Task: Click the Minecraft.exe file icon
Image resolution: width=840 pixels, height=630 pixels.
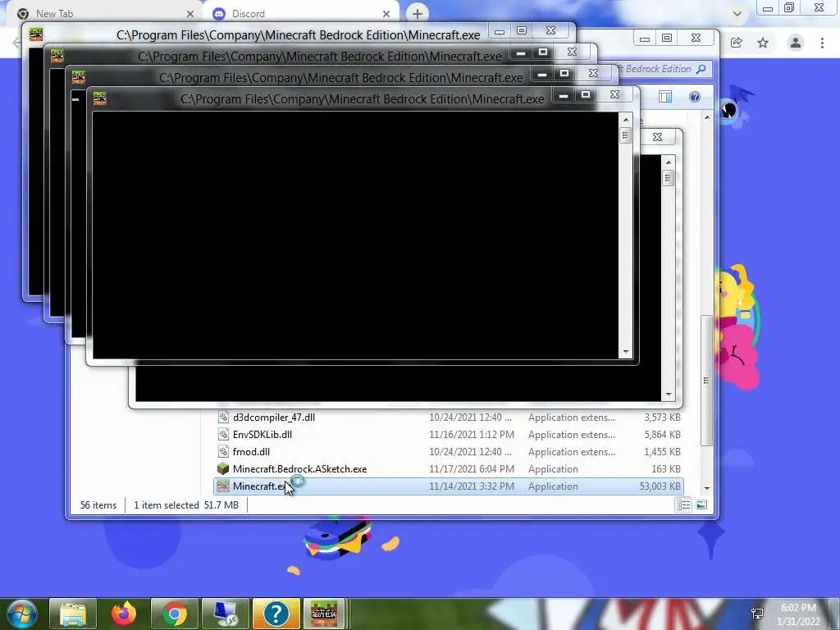Action: tap(223, 486)
